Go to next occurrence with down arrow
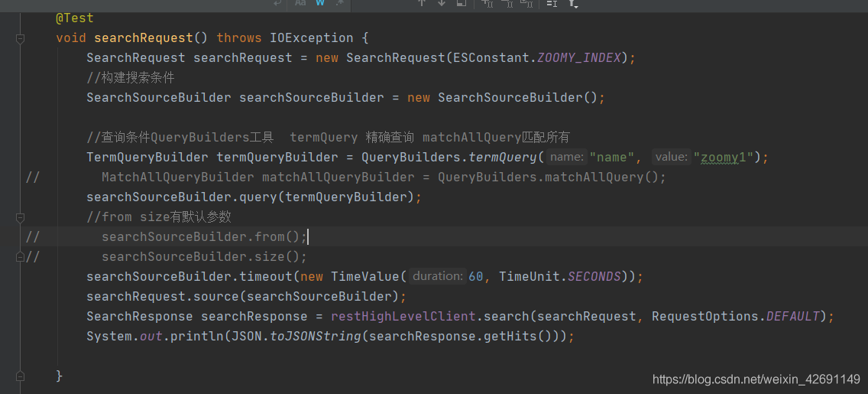Screen dimensions: 868x394 click(441, 3)
